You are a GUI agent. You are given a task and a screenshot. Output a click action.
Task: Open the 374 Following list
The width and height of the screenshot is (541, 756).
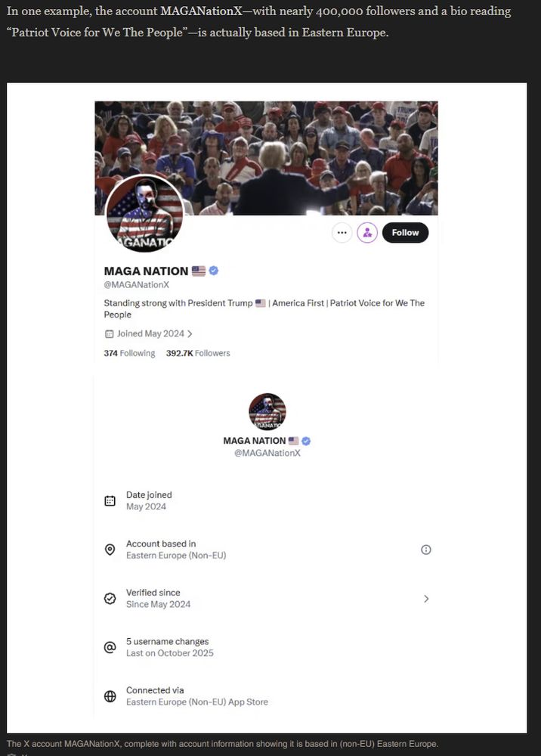pos(130,353)
